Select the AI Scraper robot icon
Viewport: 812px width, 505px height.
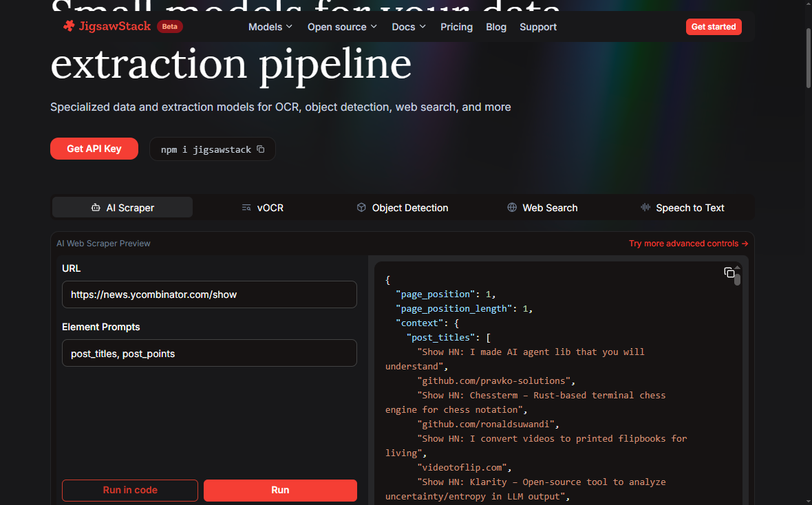pyautogui.click(x=96, y=208)
